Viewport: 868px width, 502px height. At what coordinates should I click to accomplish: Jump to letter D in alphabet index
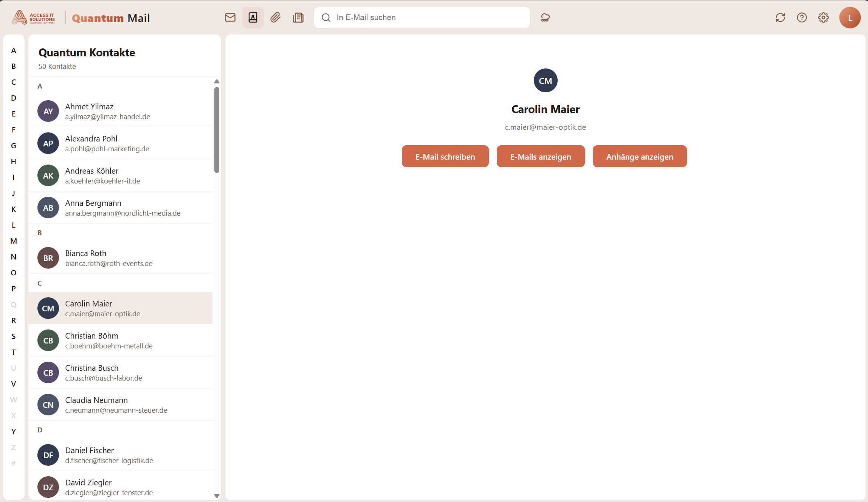click(14, 98)
